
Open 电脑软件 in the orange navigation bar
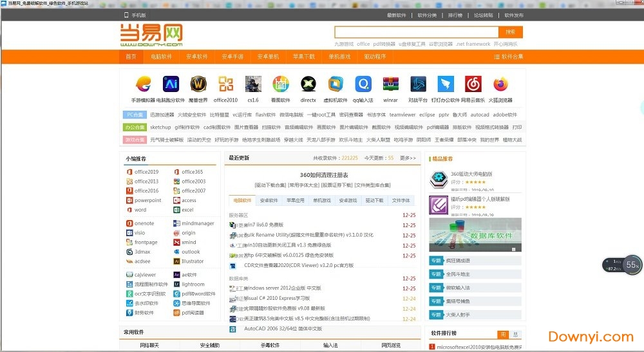162,57
